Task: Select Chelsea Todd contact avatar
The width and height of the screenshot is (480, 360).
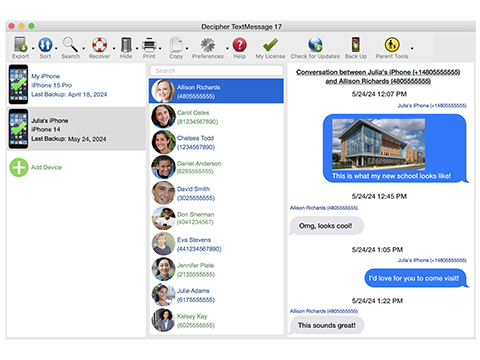Action: click(x=163, y=142)
